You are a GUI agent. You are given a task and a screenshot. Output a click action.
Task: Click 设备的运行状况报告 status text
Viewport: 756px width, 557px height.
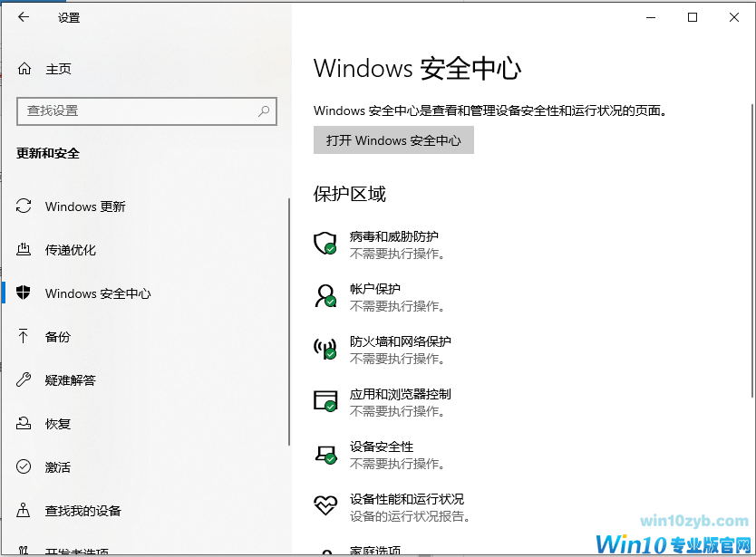(x=410, y=516)
